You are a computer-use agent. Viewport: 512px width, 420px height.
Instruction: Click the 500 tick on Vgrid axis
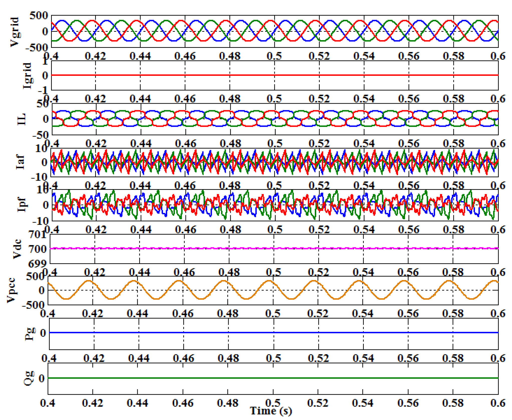39,16
